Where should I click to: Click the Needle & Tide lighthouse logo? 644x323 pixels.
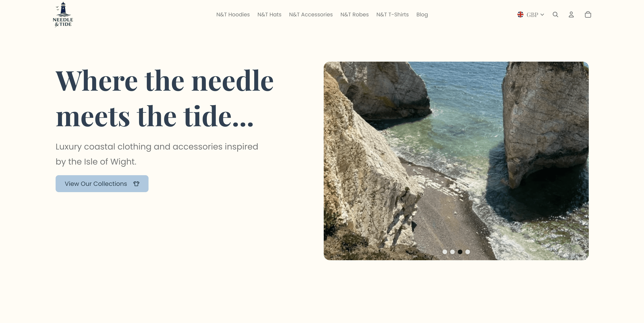point(63,14)
